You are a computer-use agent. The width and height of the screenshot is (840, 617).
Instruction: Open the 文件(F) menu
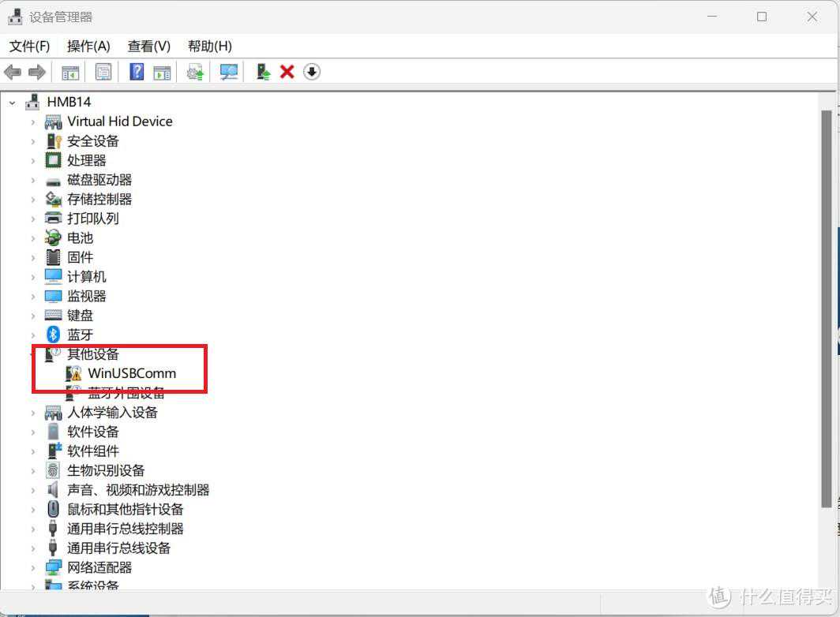29,46
